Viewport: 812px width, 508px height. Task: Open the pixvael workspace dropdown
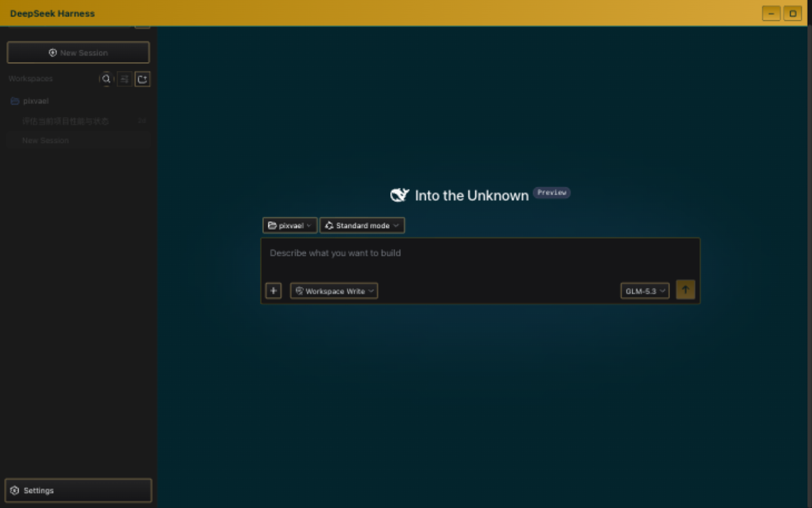point(290,225)
